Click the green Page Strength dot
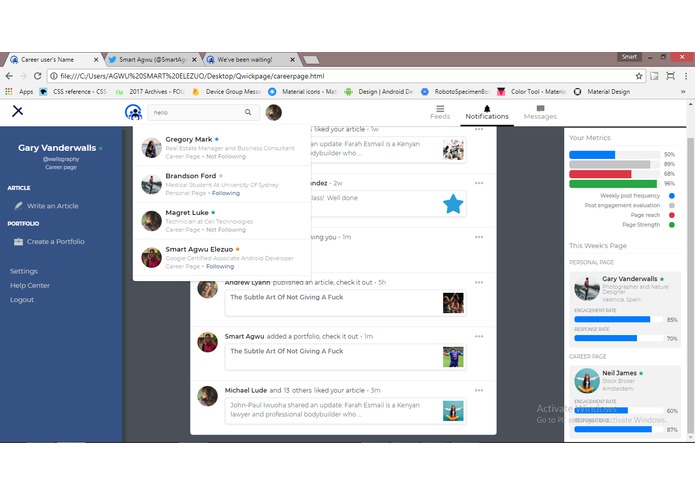 [x=672, y=225]
